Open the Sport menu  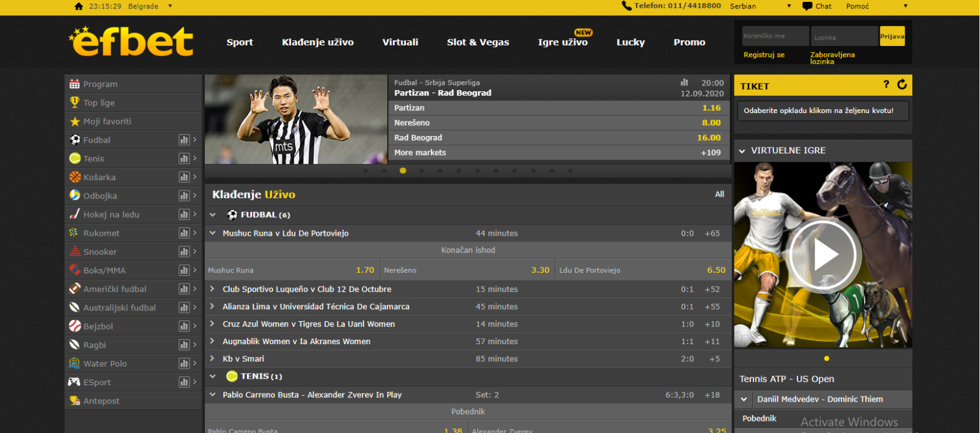240,42
